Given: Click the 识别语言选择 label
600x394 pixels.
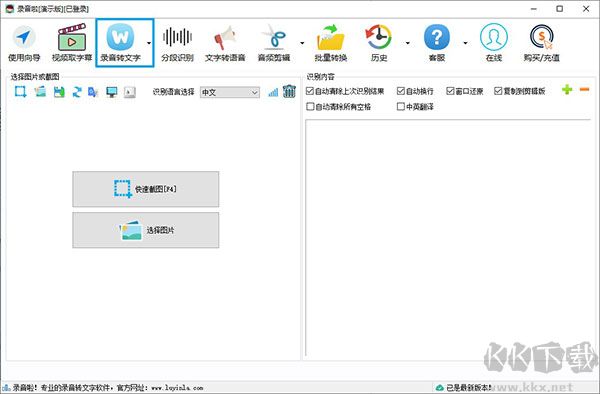Looking at the screenshot, I should tap(173, 92).
